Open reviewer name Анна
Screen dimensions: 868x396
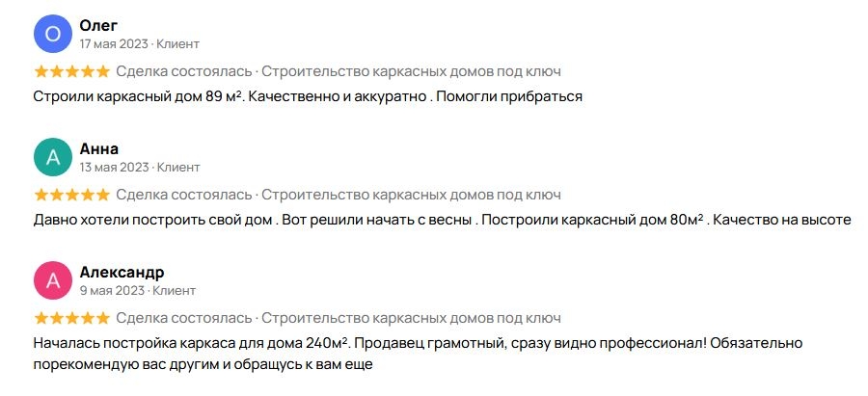click(99, 149)
